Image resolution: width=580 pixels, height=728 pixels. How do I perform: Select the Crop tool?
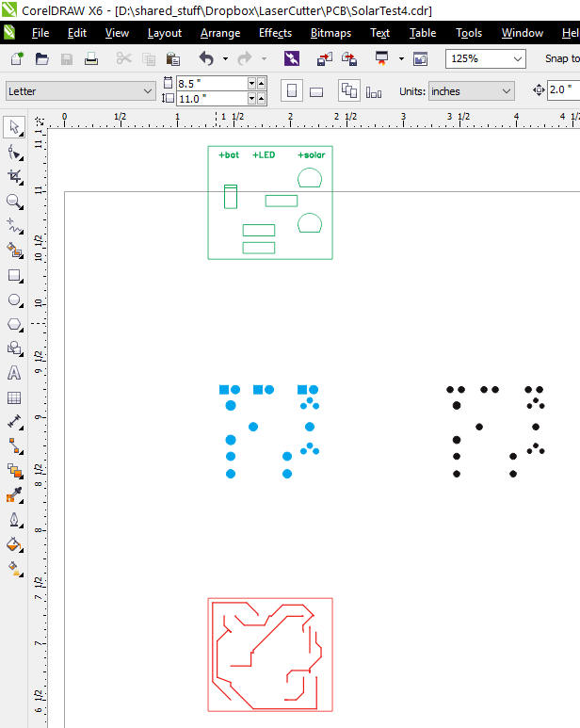tap(14, 176)
